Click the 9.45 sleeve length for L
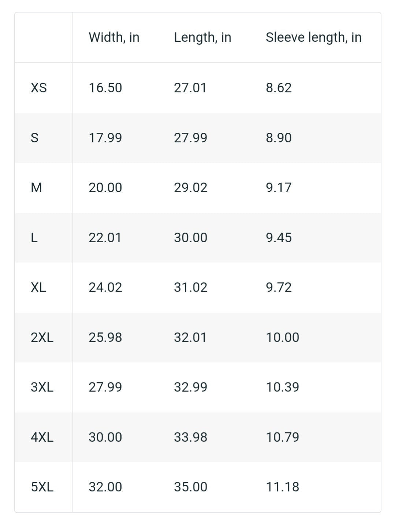Screen dimensions: 395x532 [279, 238]
